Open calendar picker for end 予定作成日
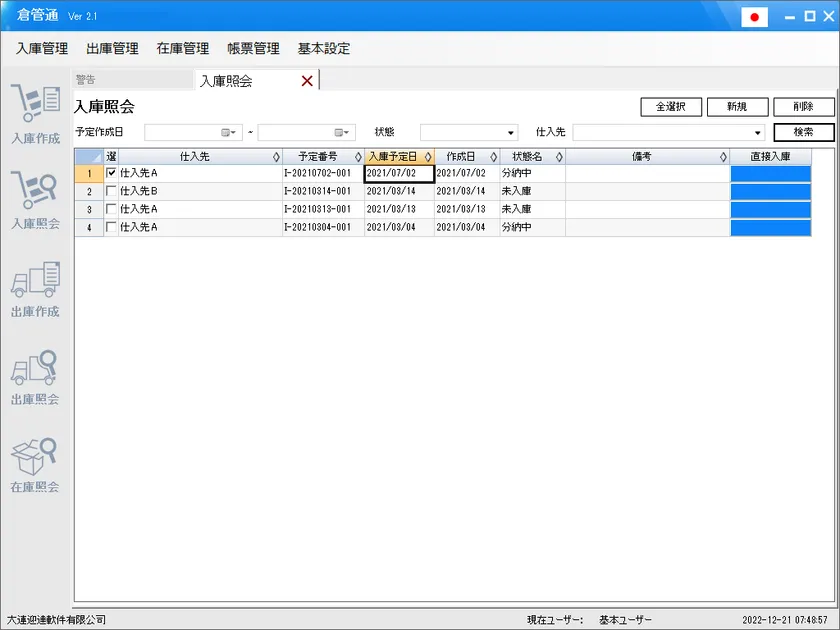The height and width of the screenshot is (630, 840). [x=342, y=132]
